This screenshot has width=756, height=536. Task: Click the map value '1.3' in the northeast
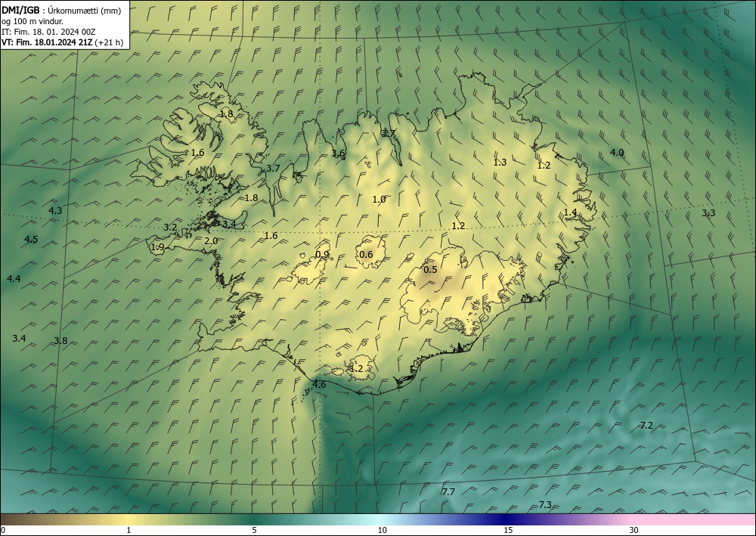coord(500,163)
